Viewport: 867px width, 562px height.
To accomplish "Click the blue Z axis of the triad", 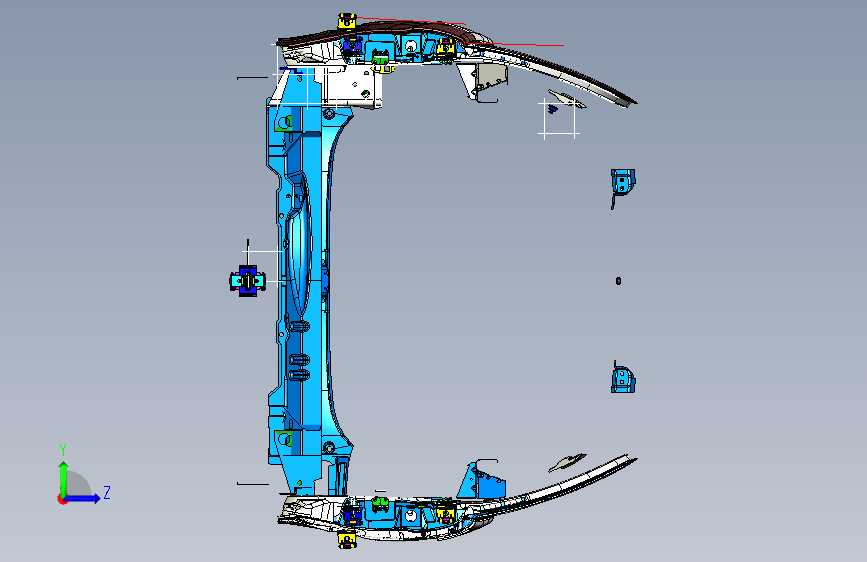I will tap(83, 498).
